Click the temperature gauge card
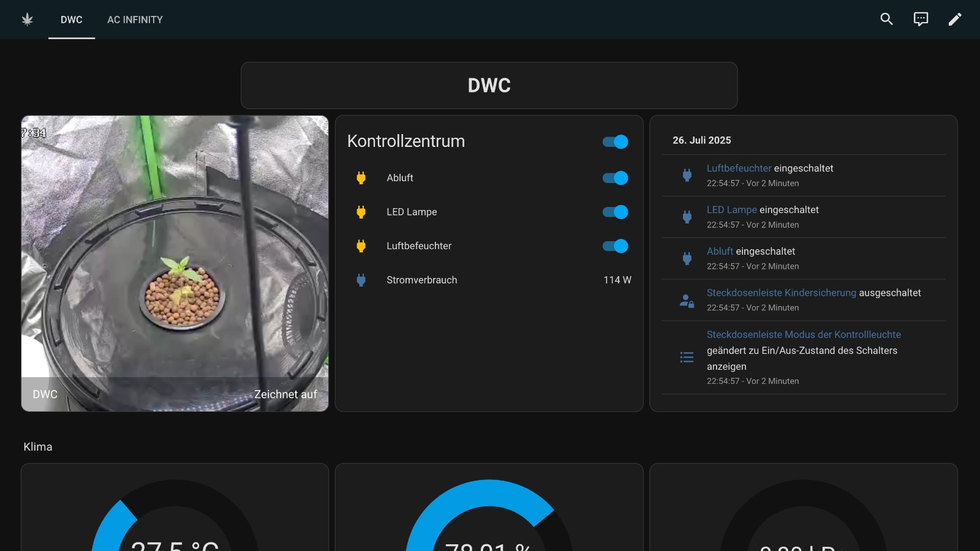The image size is (980, 551). click(175, 508)
